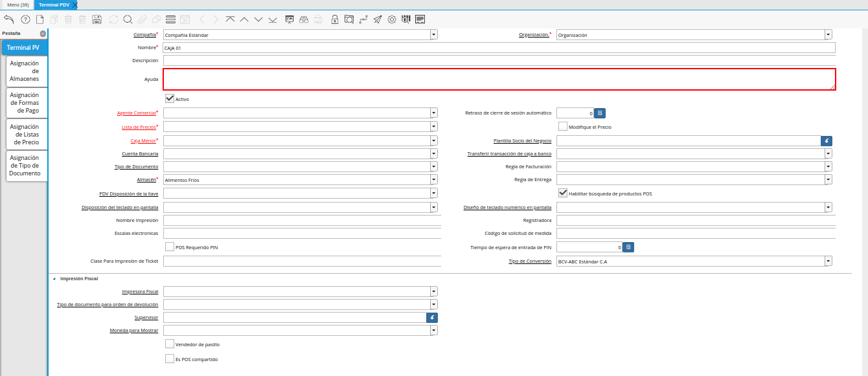Click the last toolbar icon

[420, 19]
